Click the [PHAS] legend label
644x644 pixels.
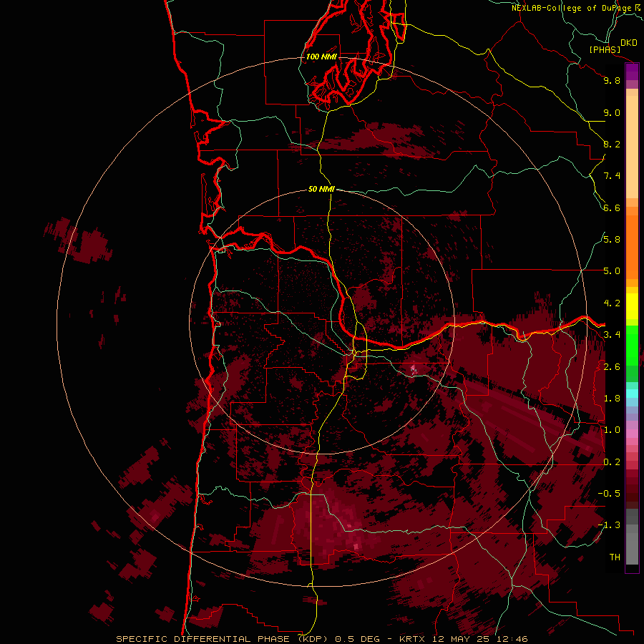click(x=605, y=49)
